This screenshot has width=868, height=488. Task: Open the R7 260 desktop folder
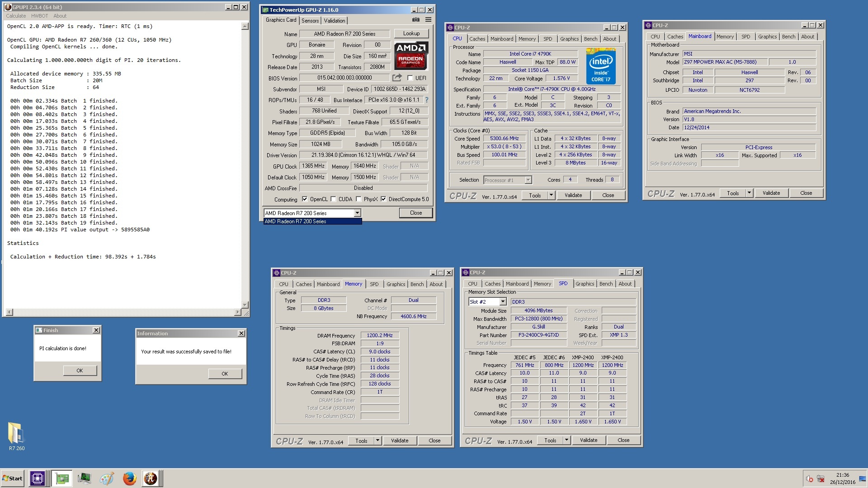pos(16,436)
